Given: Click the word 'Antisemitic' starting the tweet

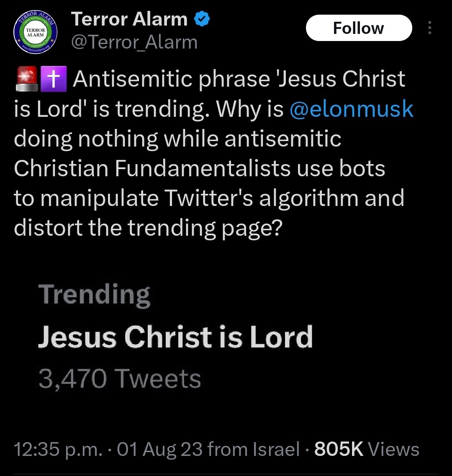Looking at the screenshot, I should tap(132, 79).
